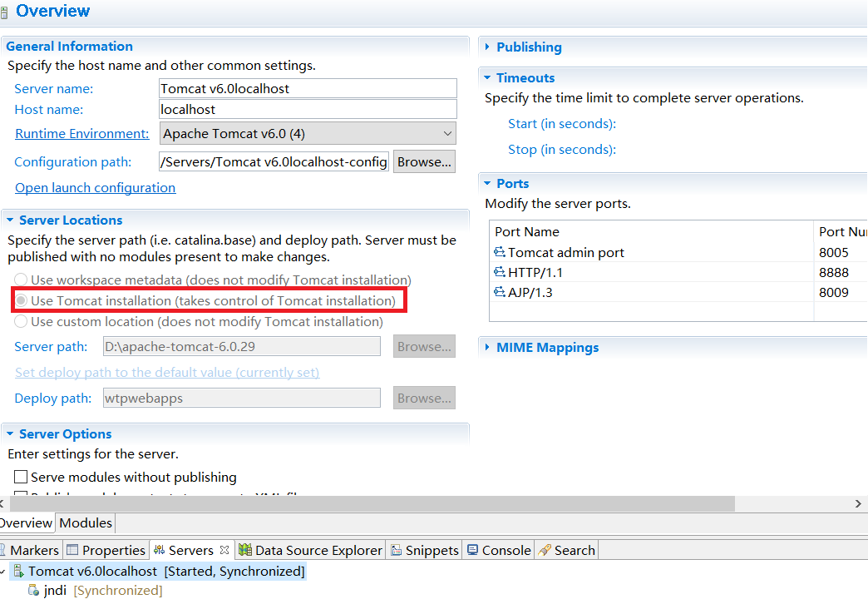Collapse the Timeouts section
Viewport: 868px width, 609px height.
pos(487,77)
